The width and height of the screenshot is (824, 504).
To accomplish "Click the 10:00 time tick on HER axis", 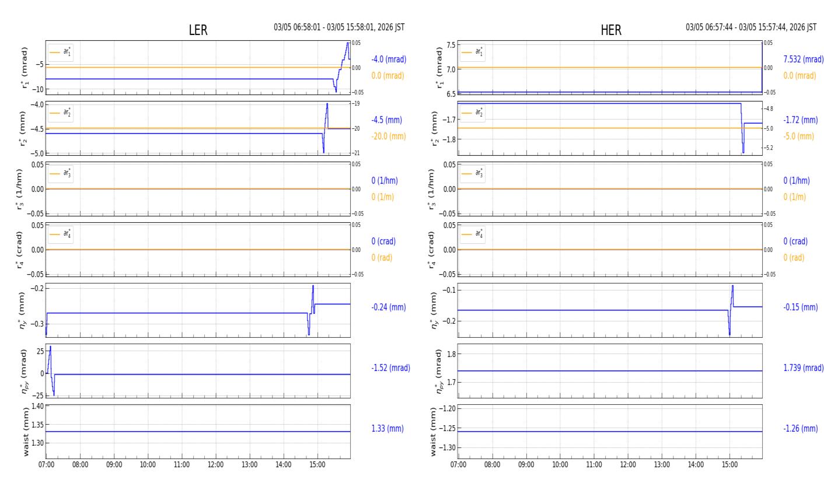I will (x=560, y=465).
